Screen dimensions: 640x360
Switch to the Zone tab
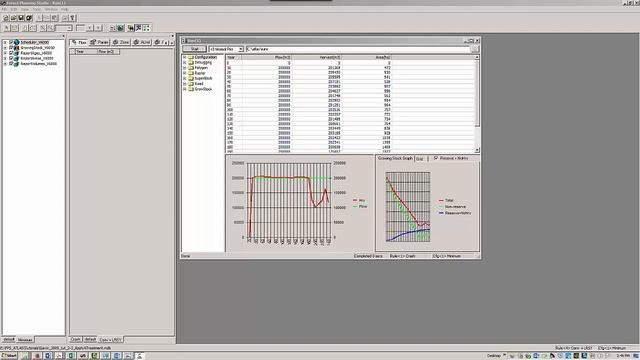(121, 42)
